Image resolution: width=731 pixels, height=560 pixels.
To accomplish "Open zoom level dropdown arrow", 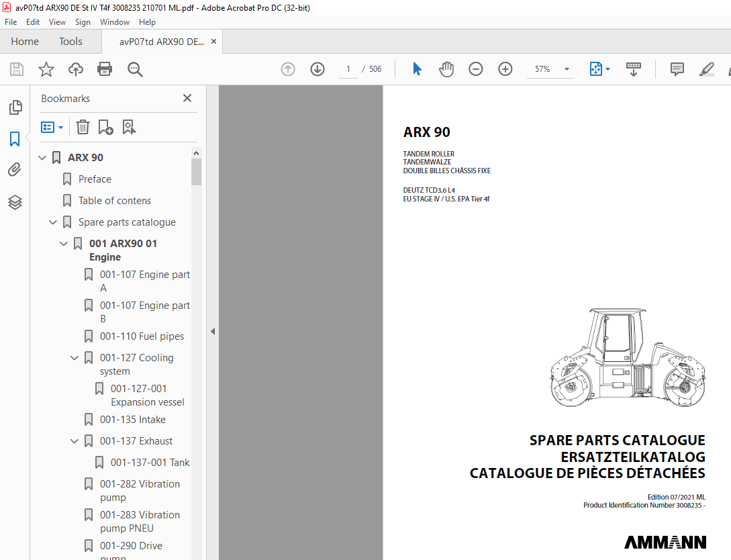I will (567, 69).
